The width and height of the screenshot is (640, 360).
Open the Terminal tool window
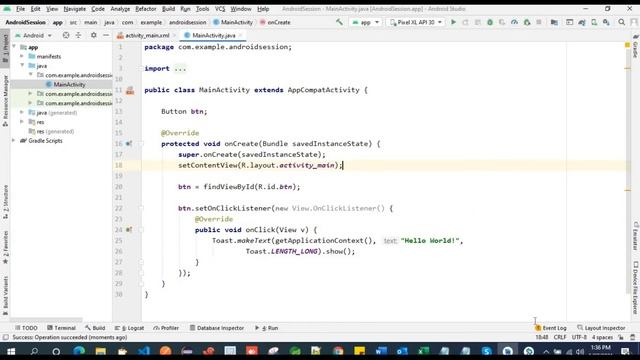pos(61,328)
